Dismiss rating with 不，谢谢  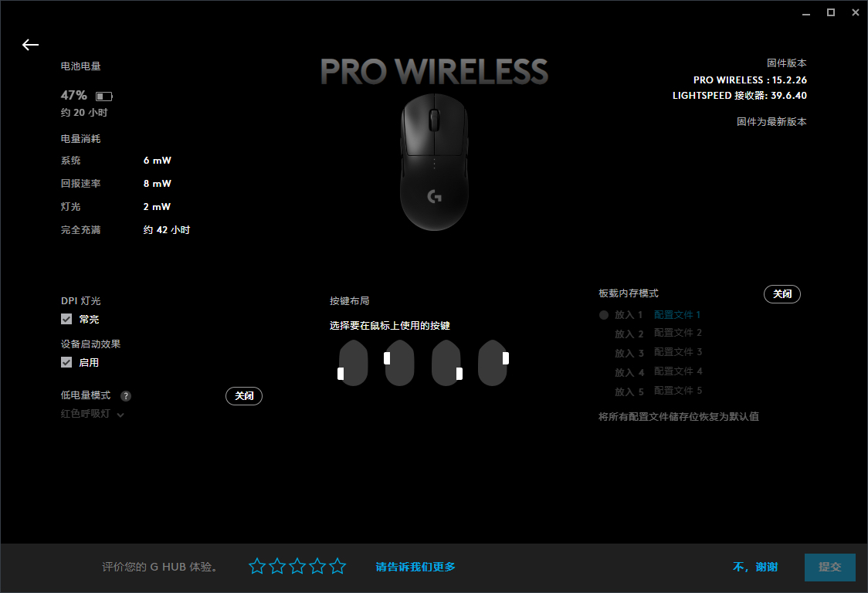(x=755, y=567)
